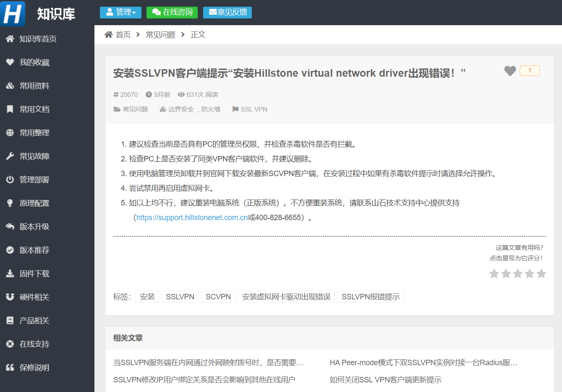Open the support.hillstonenet.com.cn link
Viewport: 562px width, 392px height.
click(191, 217)
